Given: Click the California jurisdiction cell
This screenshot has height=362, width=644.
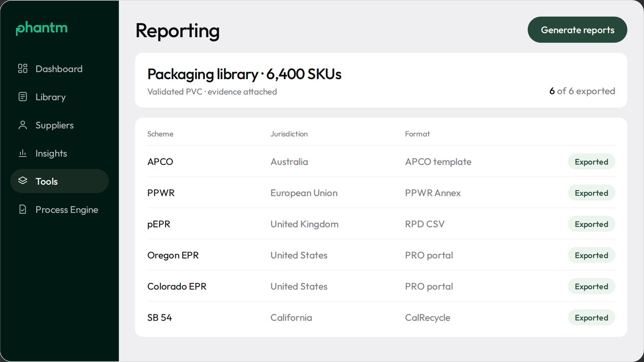Looking at the screenshot, I should (x=291, y=318).
